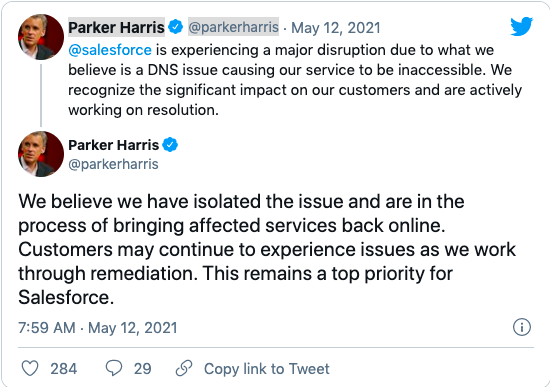550x387 pixels.
Task: Click Parker Harris name in second tweet
Action: click(x=114, y=145)
